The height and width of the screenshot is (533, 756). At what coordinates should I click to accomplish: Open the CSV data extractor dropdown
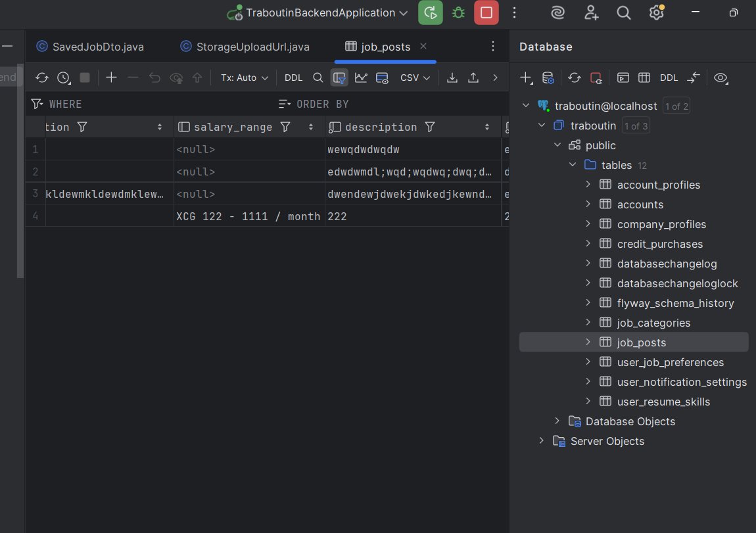(415, 78)
